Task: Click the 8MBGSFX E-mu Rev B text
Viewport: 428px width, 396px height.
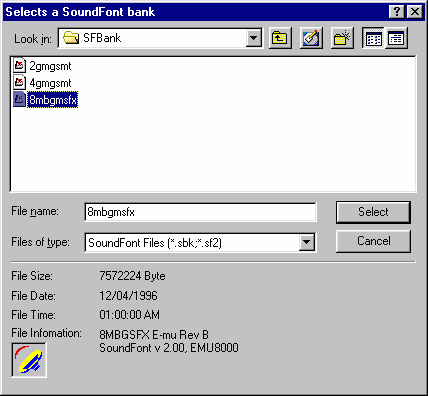Action: (x=154, y=334)
